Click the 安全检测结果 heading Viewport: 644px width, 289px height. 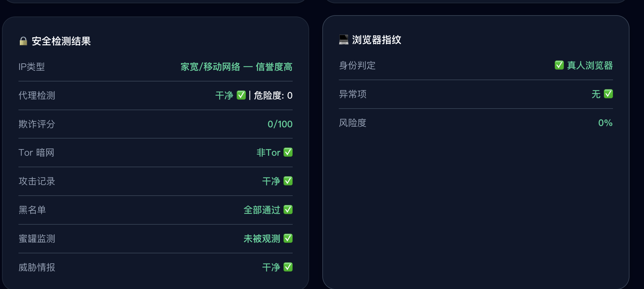(x=61, y=41)
